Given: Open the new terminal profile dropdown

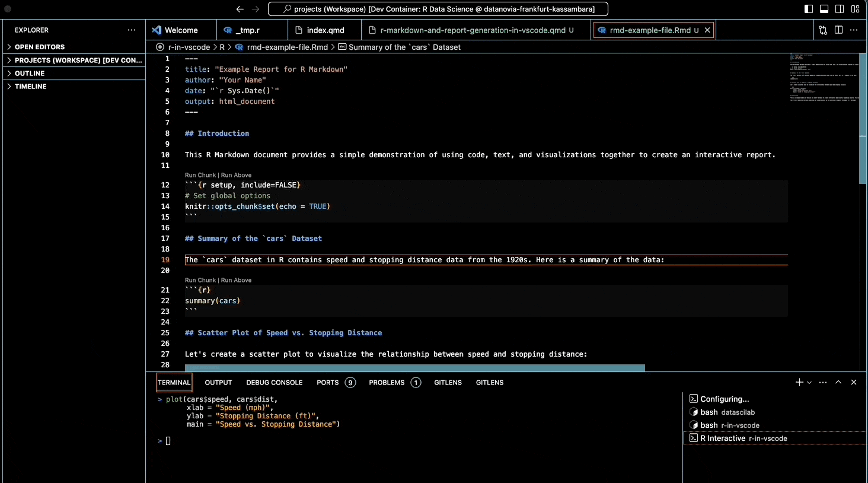Looking at the screenshot, I should 809,383.
